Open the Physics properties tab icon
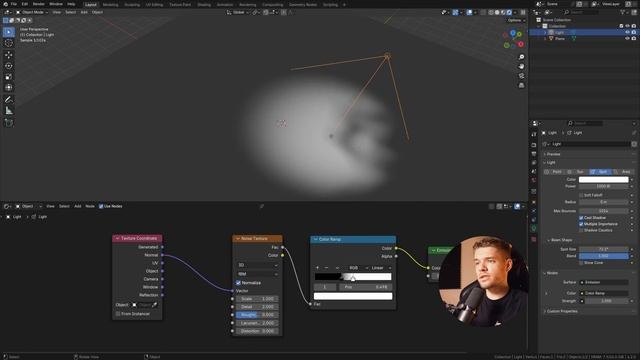The image size is (640, 360). point(533,211)
